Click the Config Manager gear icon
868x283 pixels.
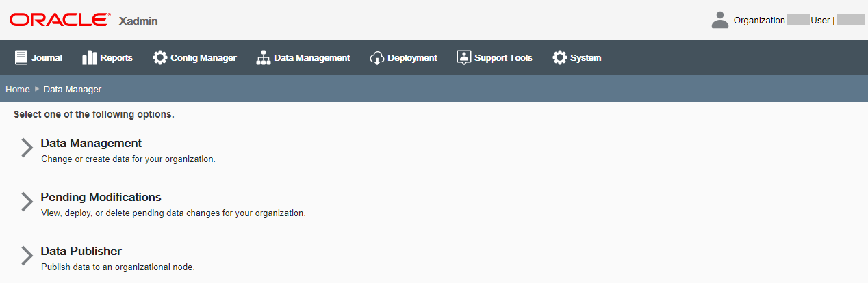pyautogui.click(x=160, y=57)
